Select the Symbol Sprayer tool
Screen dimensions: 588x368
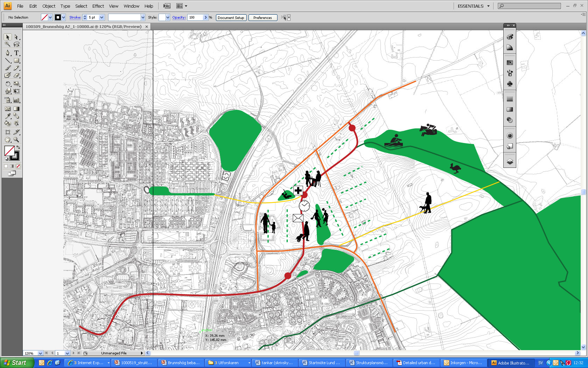click(8, 100)
